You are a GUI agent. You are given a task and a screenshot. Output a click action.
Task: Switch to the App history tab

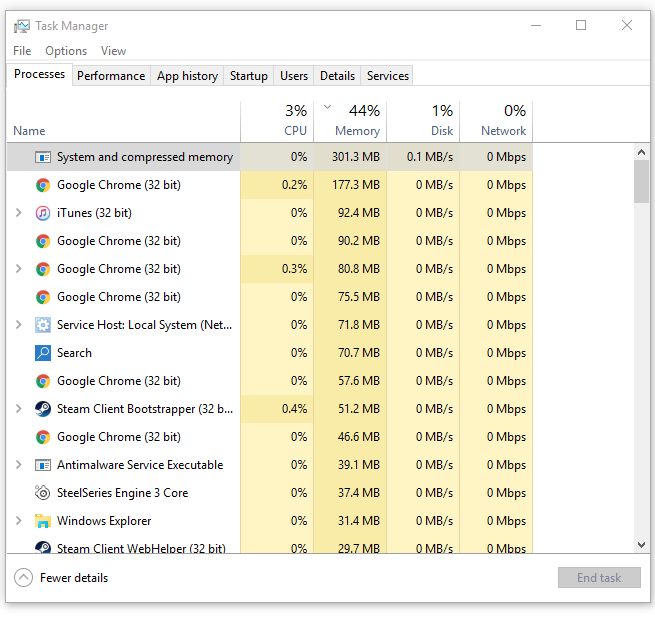[188, 76]
